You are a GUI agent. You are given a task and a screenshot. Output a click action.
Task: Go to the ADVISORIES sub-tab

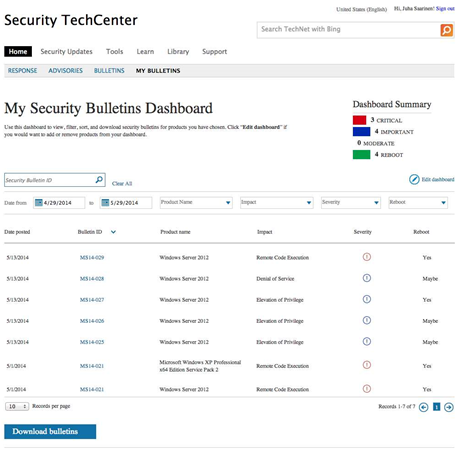pos(66,71)
